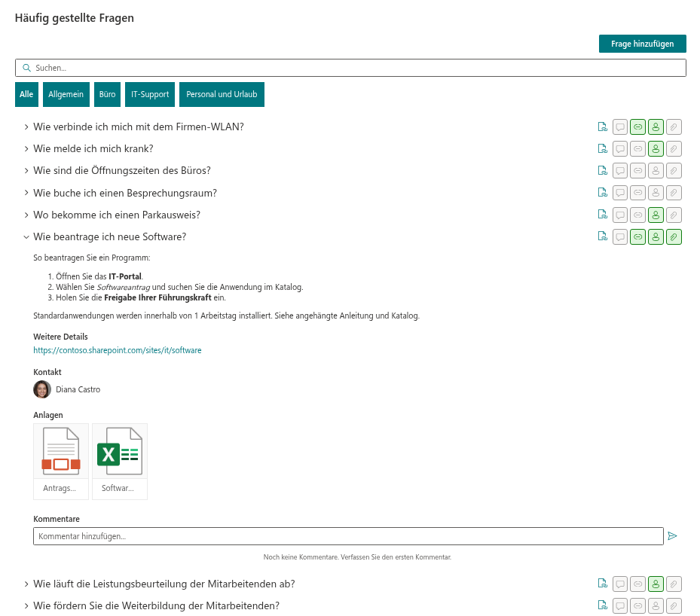Click the green link icon in the neue Software row
The image size is (700, 616).
[638, 237]
